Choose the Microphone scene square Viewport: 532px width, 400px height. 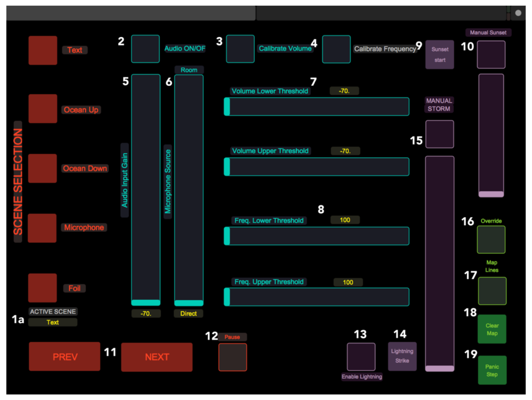(43, 228)
